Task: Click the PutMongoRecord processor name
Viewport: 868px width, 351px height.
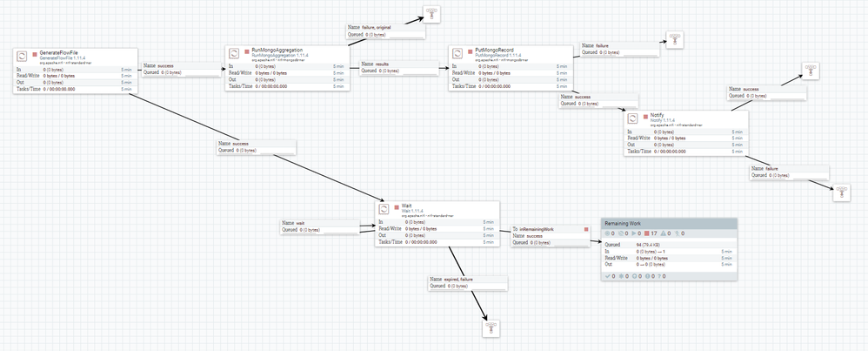Action: coord(494,50)
